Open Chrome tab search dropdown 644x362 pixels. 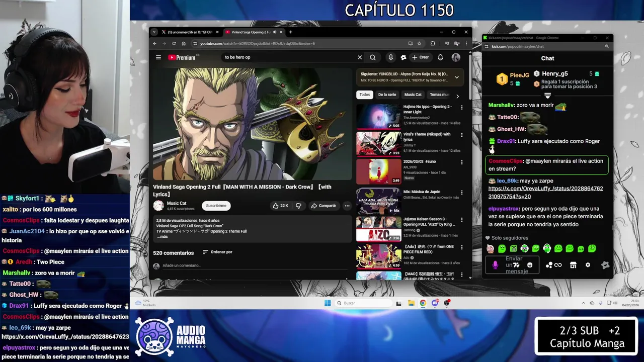154,32
